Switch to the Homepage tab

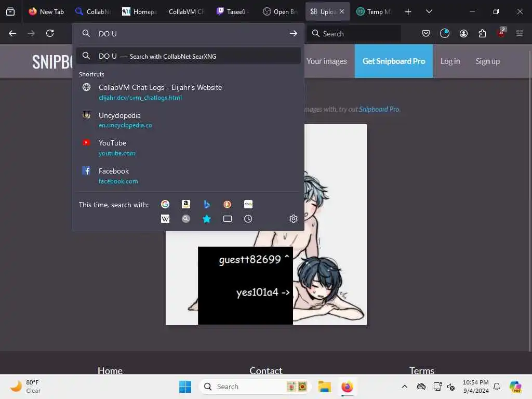[139, 11]
